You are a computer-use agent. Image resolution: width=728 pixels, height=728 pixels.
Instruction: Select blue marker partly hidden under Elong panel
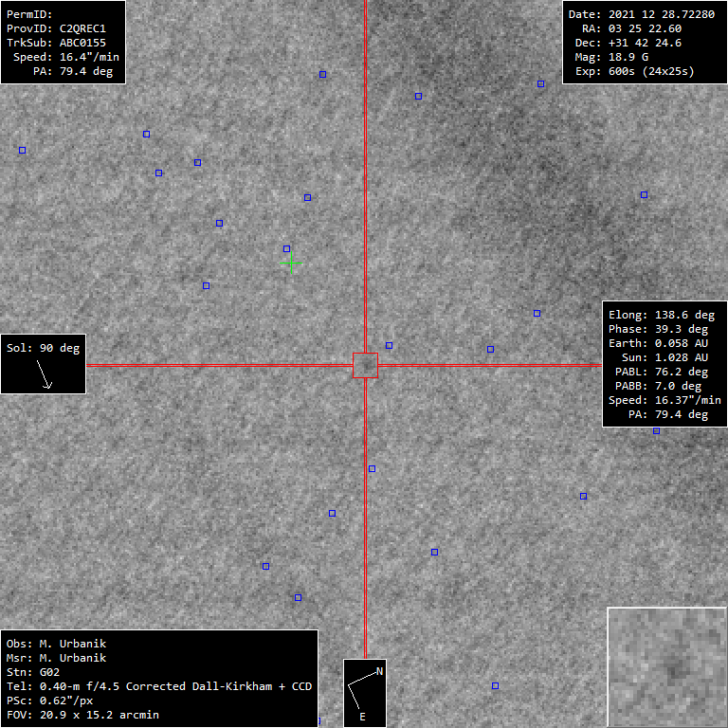coord(656,431)
